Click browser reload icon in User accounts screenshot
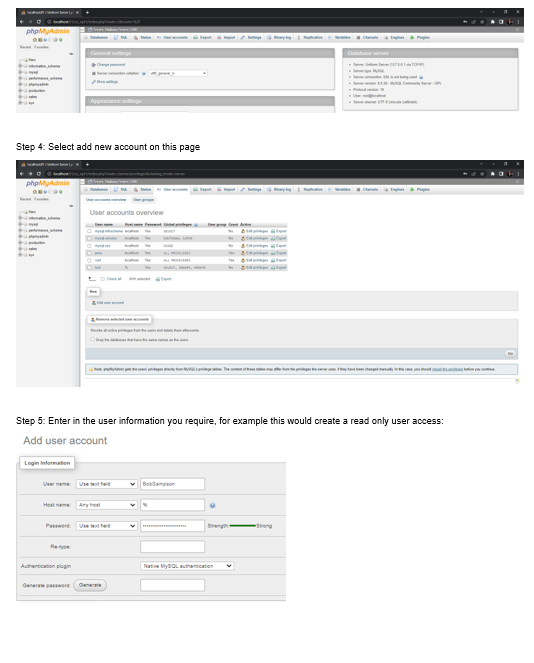Screen dimensions: 534x663 (x=38, y=174)
